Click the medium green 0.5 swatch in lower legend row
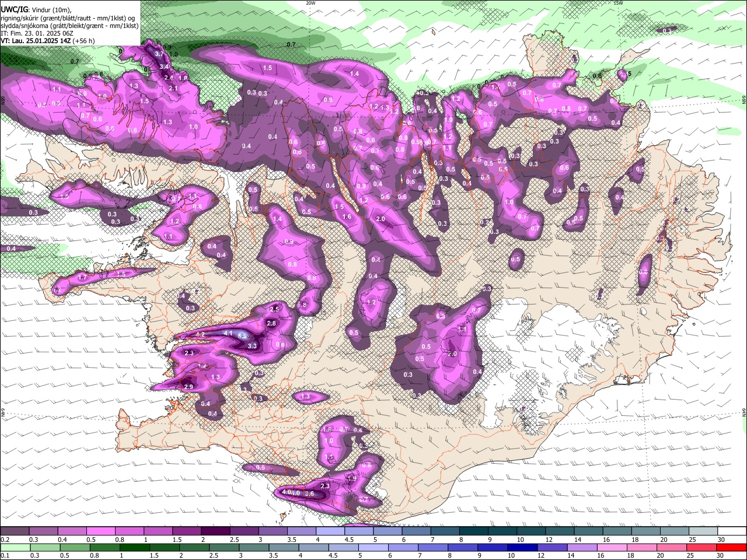Image resolution: width=747 pixels, height=560 pixels. (75, 548)
